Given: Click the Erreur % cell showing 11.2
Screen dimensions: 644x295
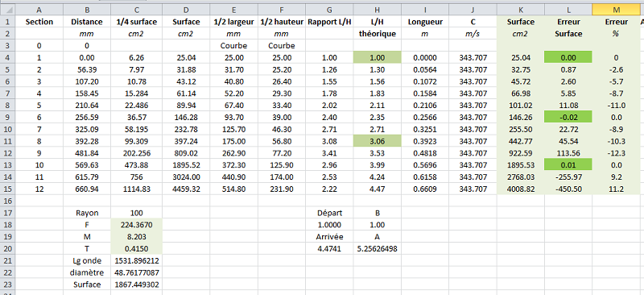Looking at the screenshot, I should click(x=615, y=189).
